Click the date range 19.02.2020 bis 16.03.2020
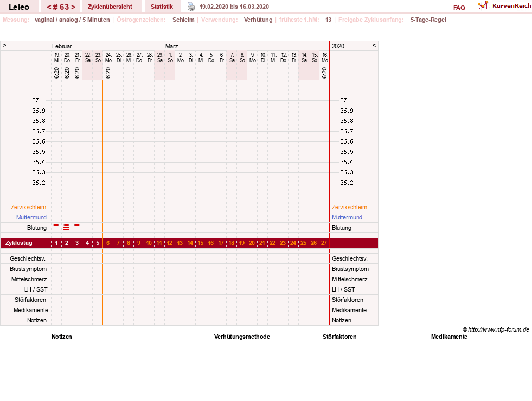 pyautogui.click(x=234, y=7)
